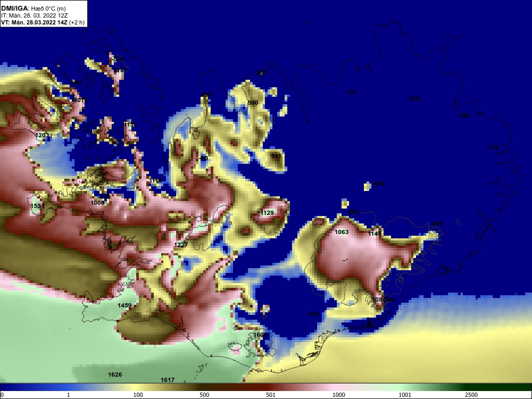Click the -666 value label on the map
The image size is (532, 399).
(379, 184)
